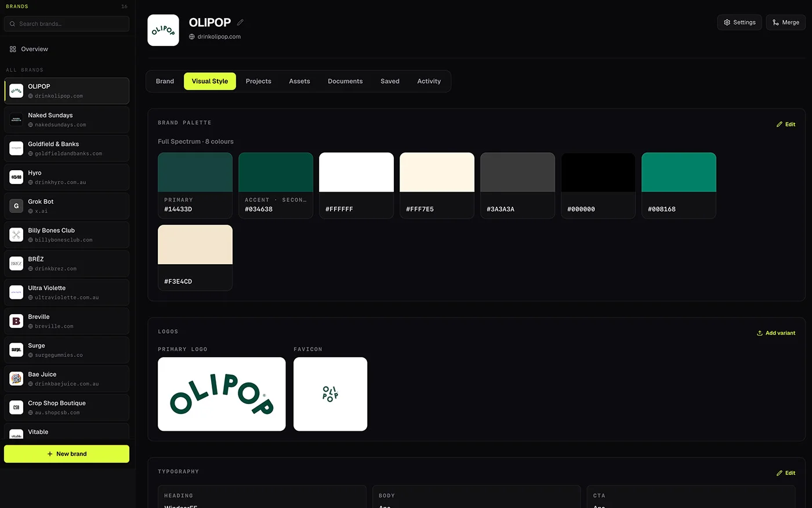Open the BRĒZ brand
This screenshot has width=812, height=508.
point(67,264)
